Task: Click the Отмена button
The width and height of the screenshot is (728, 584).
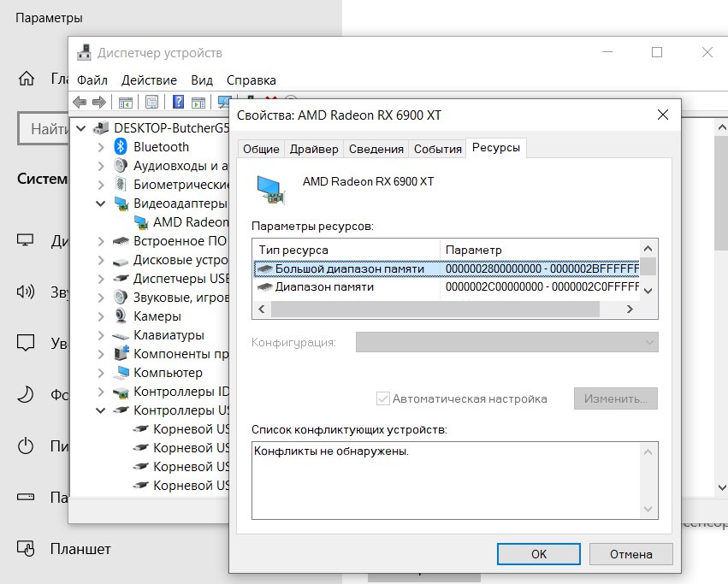Action: 631,554
